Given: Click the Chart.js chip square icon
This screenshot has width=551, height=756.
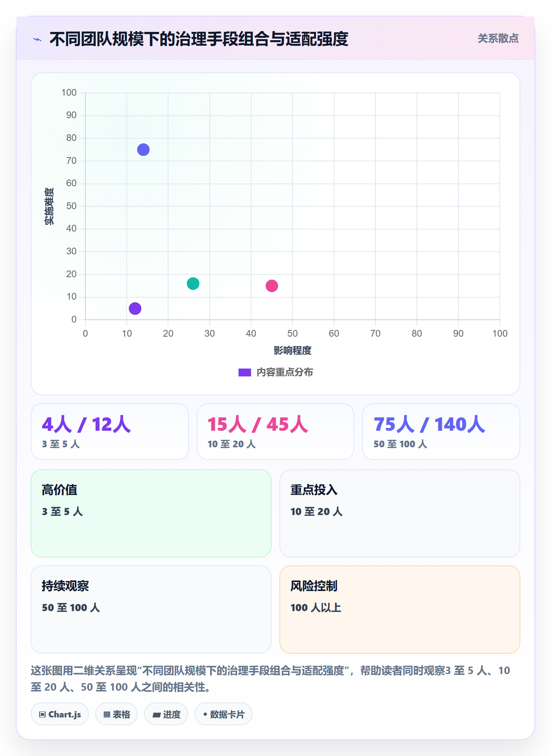Looking at the screenshot, I should tap(43, 715).
